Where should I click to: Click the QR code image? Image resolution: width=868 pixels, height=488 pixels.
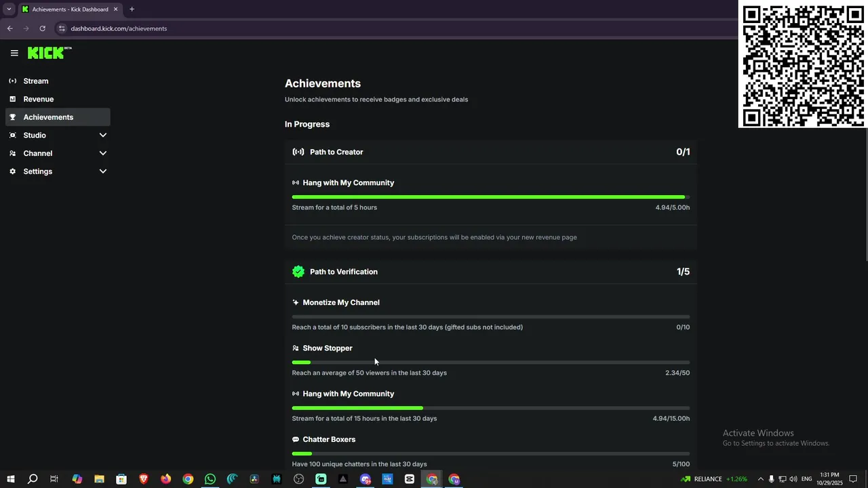click(803, 64)
